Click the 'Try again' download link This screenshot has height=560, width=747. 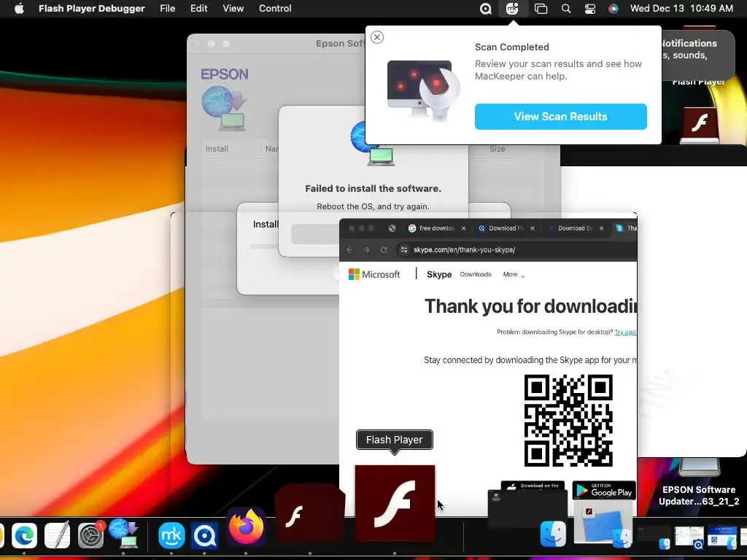[625, 332]
